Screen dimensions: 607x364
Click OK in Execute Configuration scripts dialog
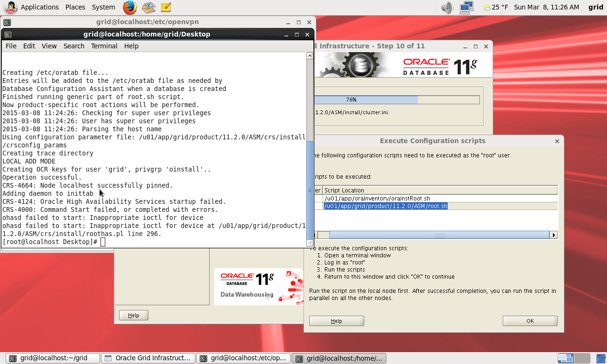(530, 321)
